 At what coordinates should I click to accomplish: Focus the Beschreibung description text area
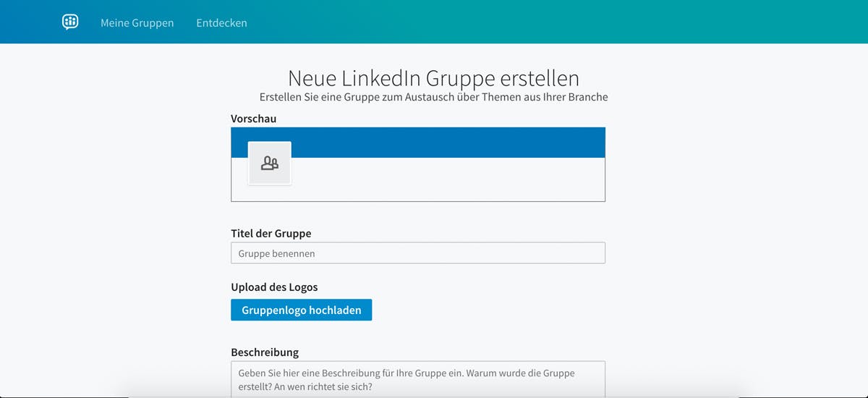[x=418, y=379]
